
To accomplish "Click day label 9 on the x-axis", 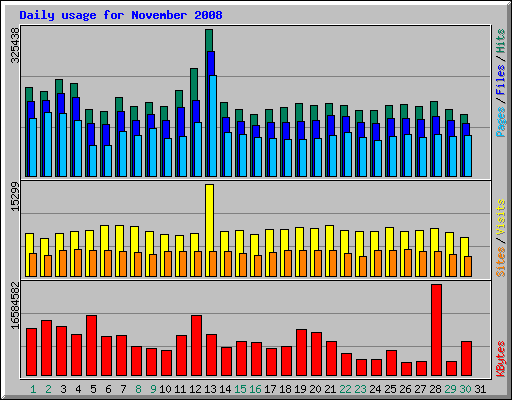I will [x=153, y=389].
